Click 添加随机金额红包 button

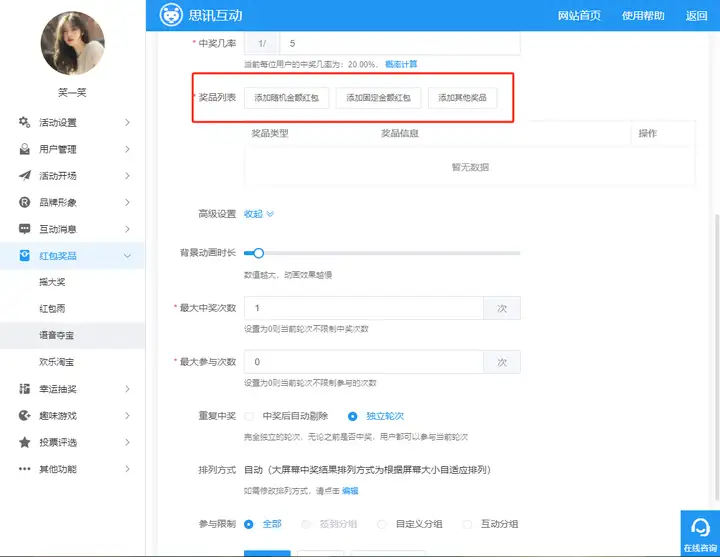point(287,98)
